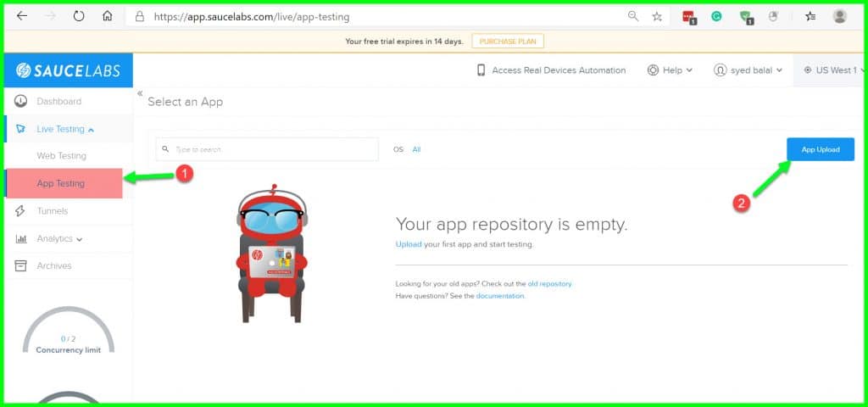The width and height of the screenshot is (868, 407).
Task: Click the browser home icon
Action: pyautogui.click(x=108, y=16)
